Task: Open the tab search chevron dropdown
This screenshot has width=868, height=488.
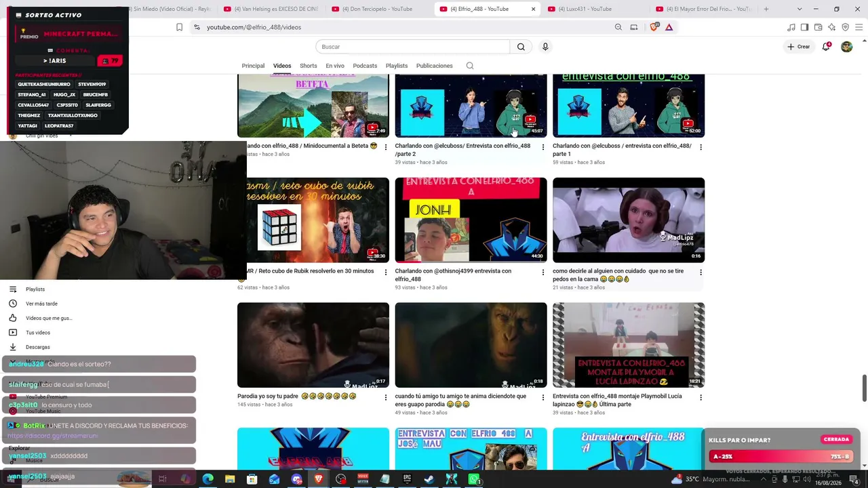Action: [x=800, y=9]
